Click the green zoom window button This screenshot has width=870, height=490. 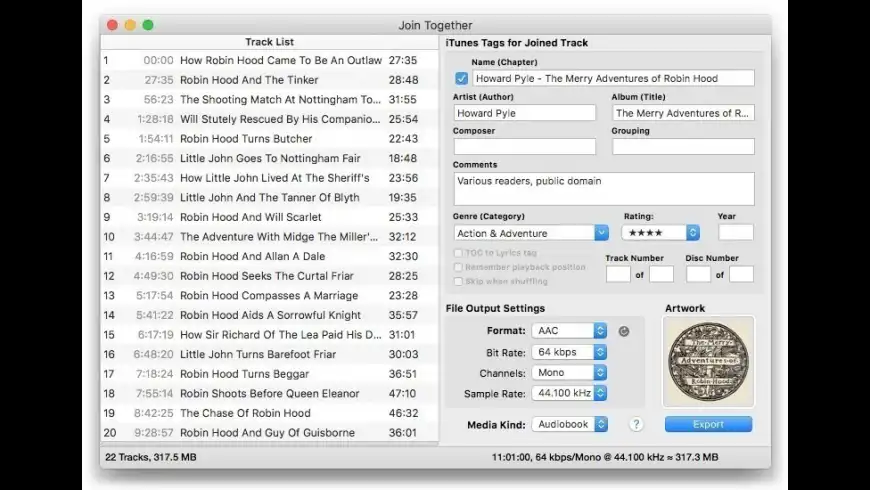click(x=148, y=25)
